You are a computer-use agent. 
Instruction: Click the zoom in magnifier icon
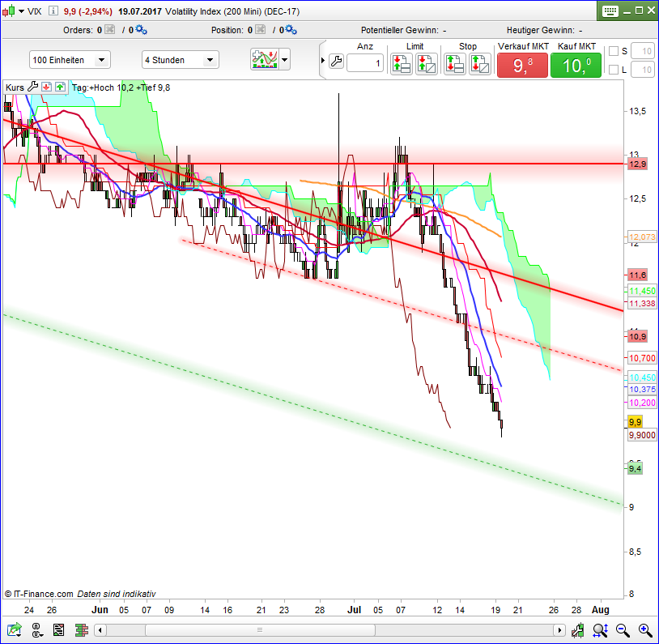pyautogui.click(x=645, y=630)
